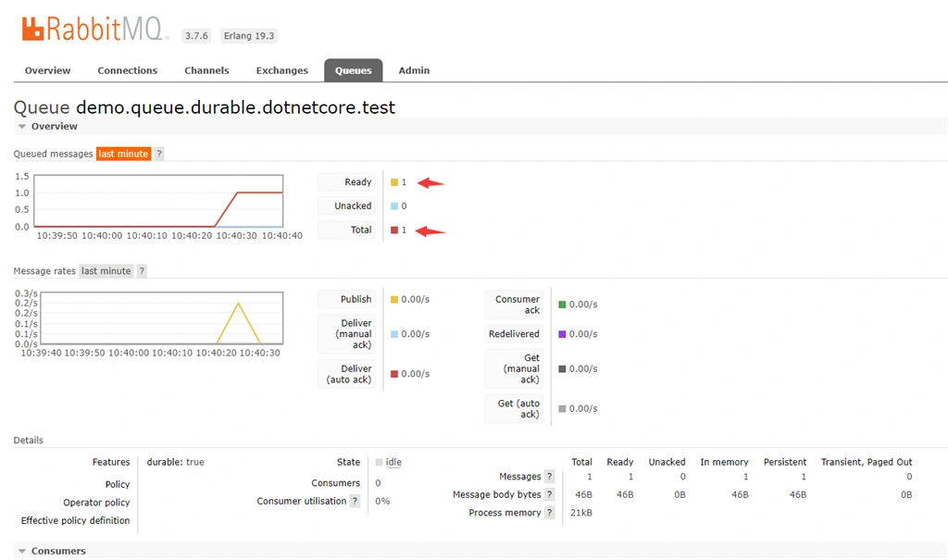
Task: Click the version 3.7.6 badge
Action: click(196, 36)
